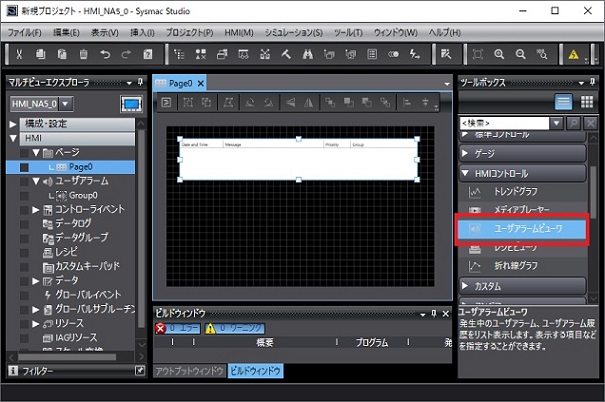Click the HMI device monitor icon
Viewport: 605px width, 402px height.
132,104
